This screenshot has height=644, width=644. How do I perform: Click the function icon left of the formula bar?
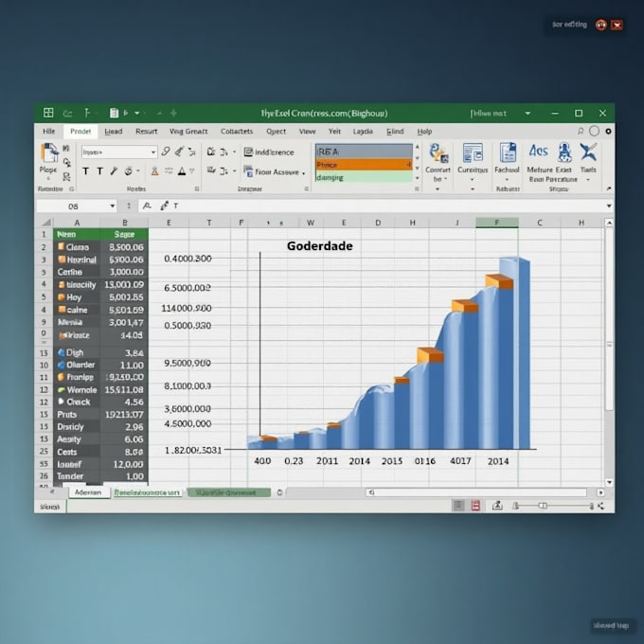tap(147, 206)
